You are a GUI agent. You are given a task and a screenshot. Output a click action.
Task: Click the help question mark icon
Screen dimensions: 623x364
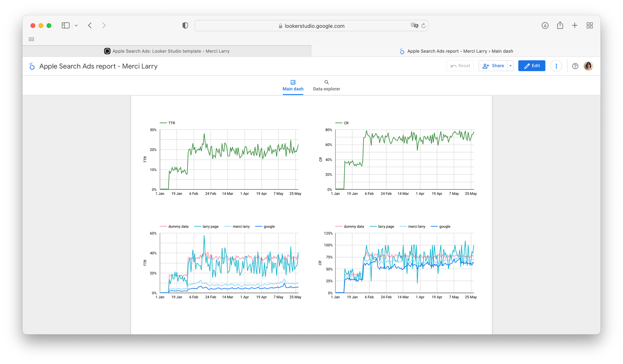(x=575, y=66)
